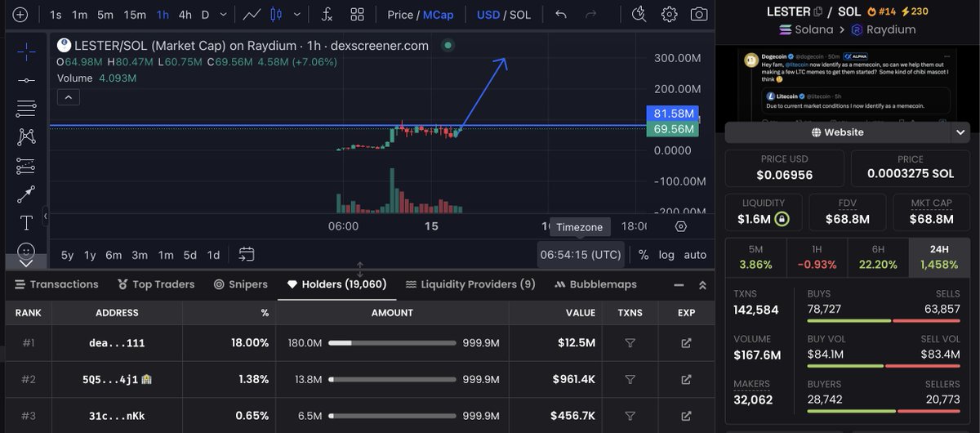Select the 5M performance period

(x=755, y=257)
